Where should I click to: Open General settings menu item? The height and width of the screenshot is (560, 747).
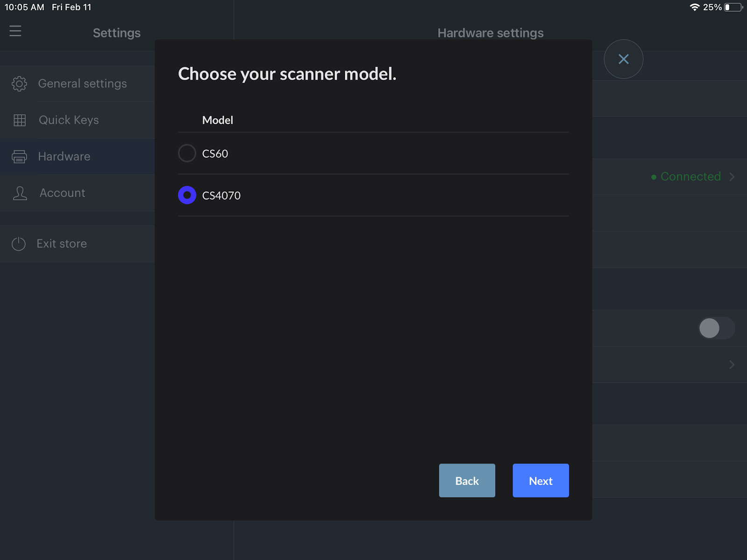coord(83,84)
